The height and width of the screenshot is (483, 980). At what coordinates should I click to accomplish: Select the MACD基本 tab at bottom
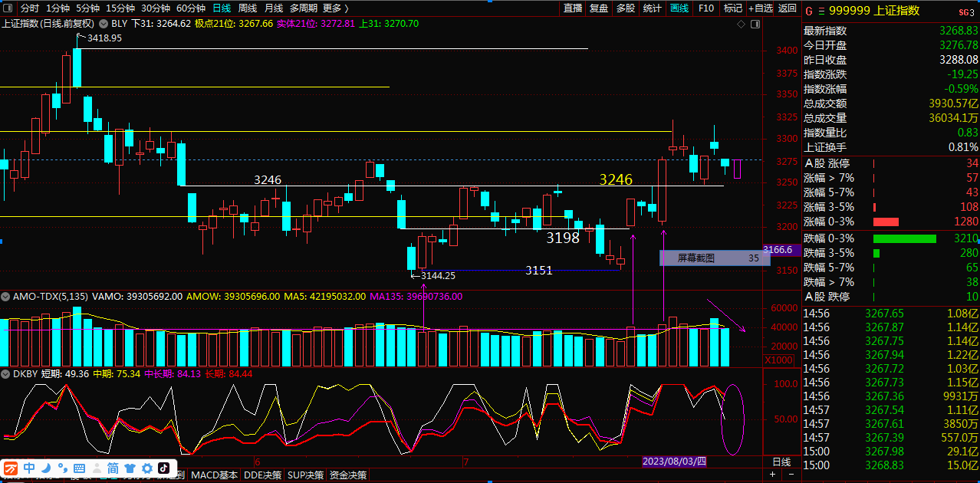pos(214,475)
